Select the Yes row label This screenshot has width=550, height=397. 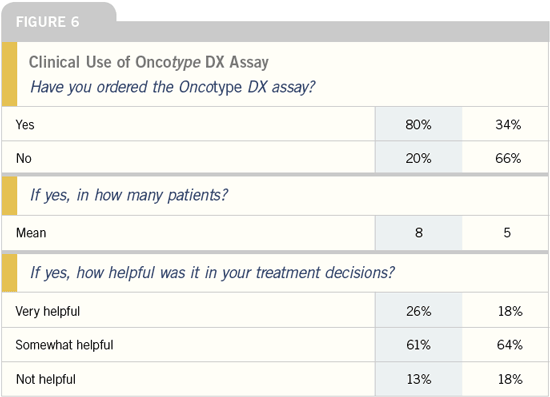click(25, 125)
